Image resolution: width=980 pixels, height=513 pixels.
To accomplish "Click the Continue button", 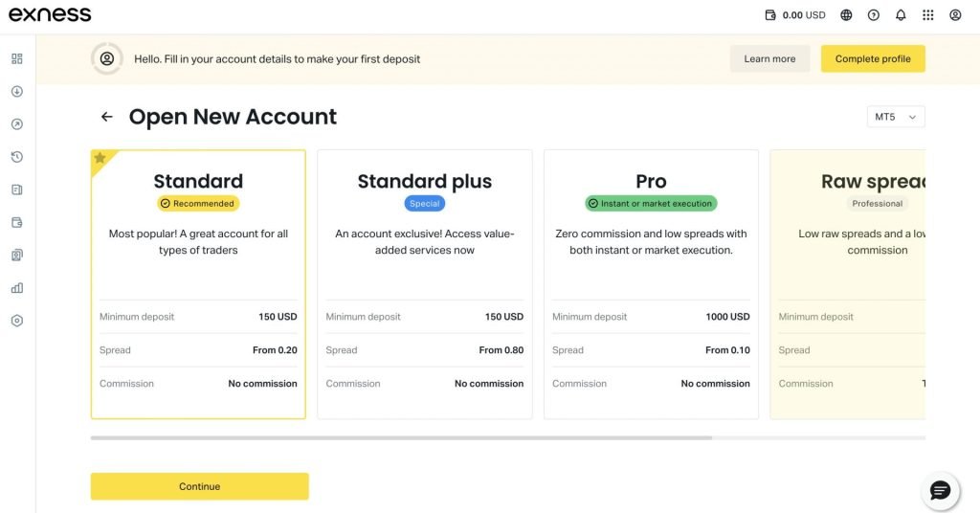I will [199, 486].
